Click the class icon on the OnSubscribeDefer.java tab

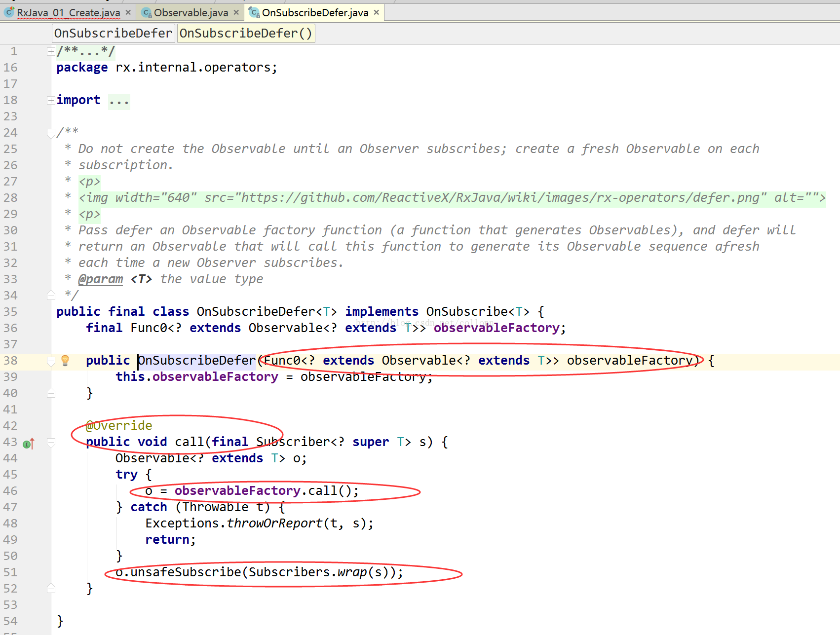click(x=255, y=12)
